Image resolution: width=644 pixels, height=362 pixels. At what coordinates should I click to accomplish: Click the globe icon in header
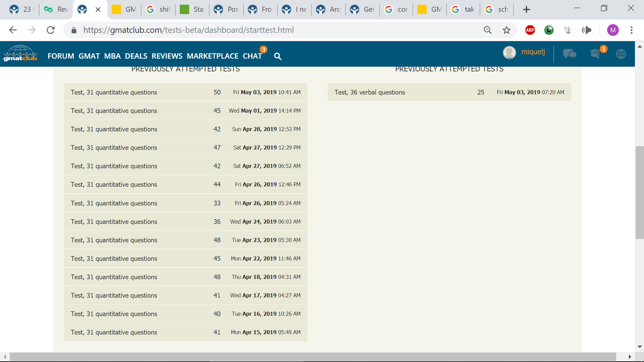click(x=621, y=54)
